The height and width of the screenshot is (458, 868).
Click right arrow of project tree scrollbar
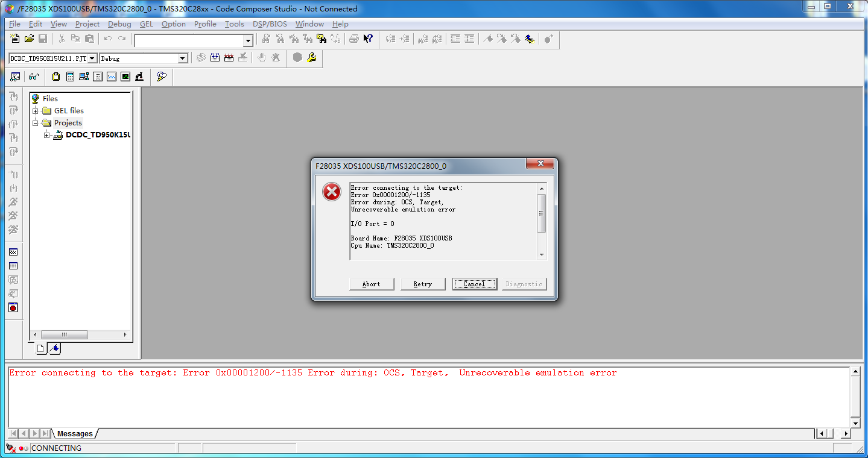[125, 334]
